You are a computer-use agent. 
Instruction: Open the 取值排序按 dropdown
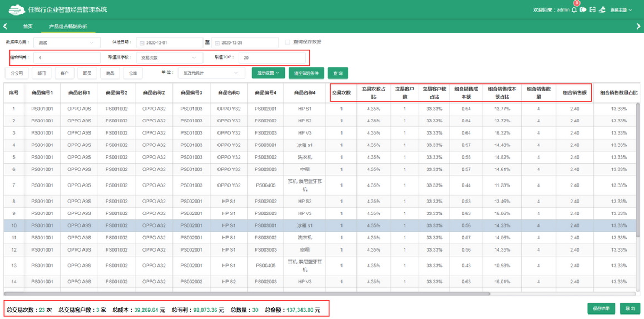[x=169, y=58]
